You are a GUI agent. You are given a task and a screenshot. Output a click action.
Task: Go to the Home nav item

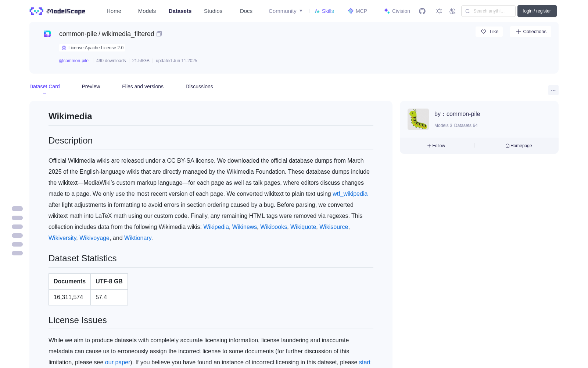[114, 11]
